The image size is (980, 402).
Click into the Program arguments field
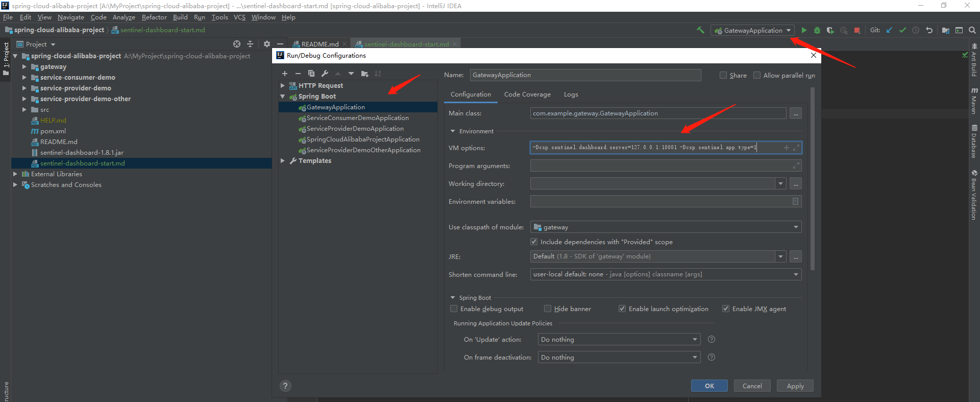click(x=666, y=165)
